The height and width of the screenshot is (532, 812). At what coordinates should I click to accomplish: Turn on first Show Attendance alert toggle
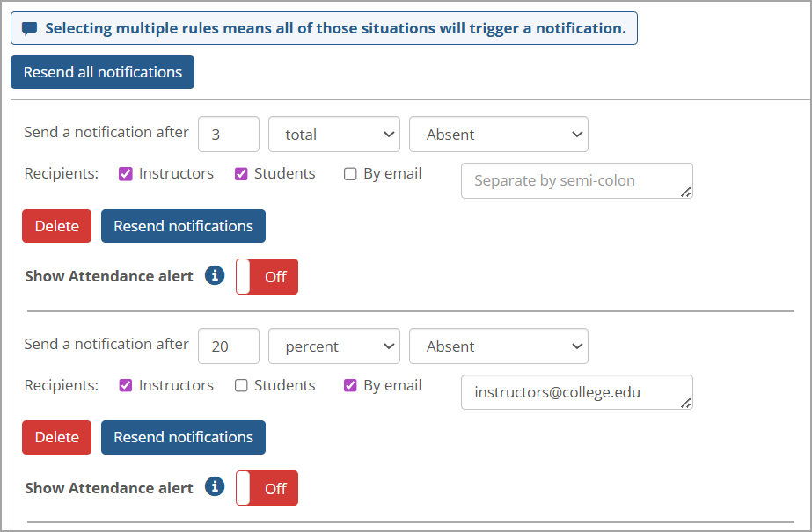click(267, 276)
